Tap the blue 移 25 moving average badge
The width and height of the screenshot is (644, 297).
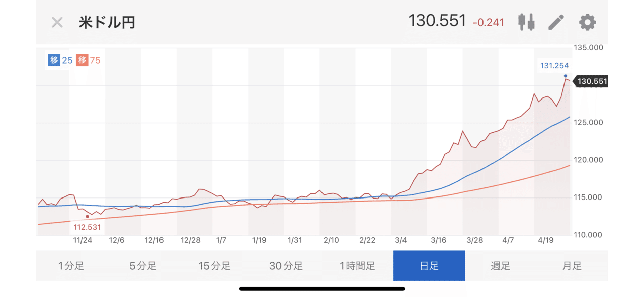coord(60,60)
